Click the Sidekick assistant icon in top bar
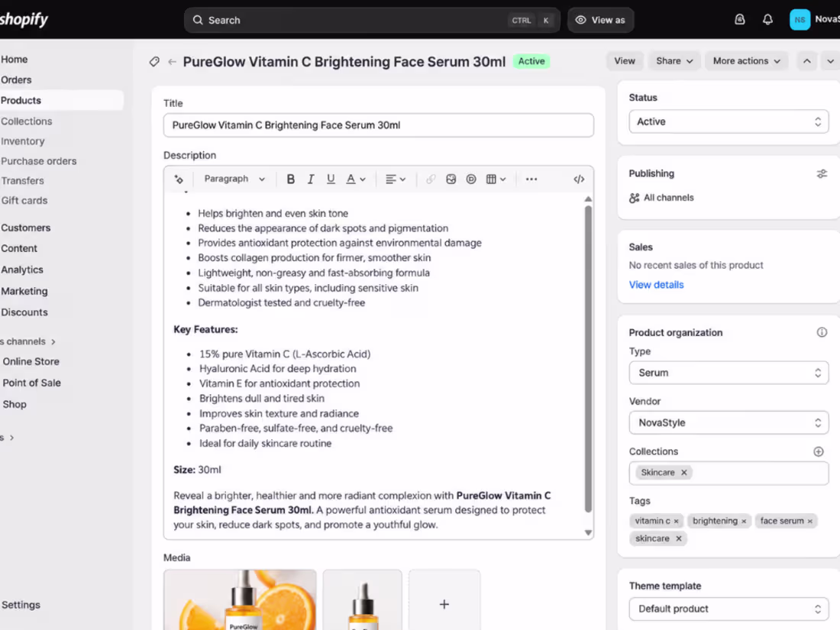 pos(740,20)
